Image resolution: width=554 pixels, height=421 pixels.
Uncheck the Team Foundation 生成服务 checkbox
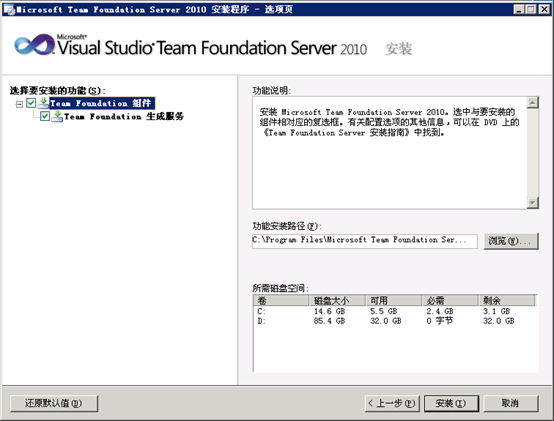tap(45, 116)
